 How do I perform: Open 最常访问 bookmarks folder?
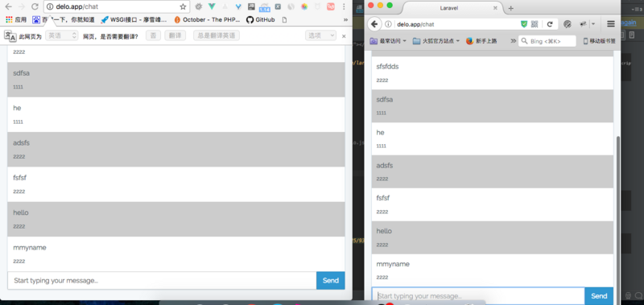tap(388, 41)
